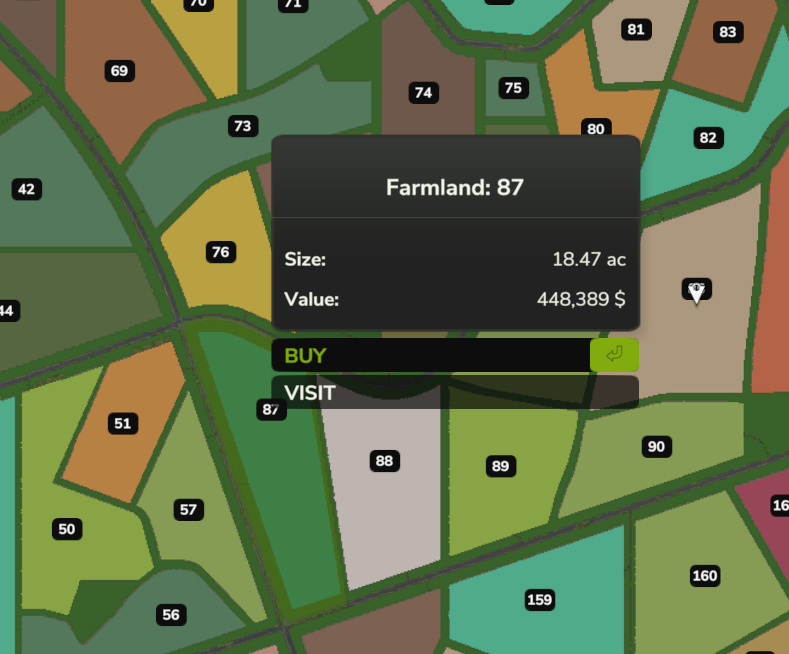Choose farmland marker 159
Image resolution: width=789 pixels, height=654 pixels.
coord(539,600)
